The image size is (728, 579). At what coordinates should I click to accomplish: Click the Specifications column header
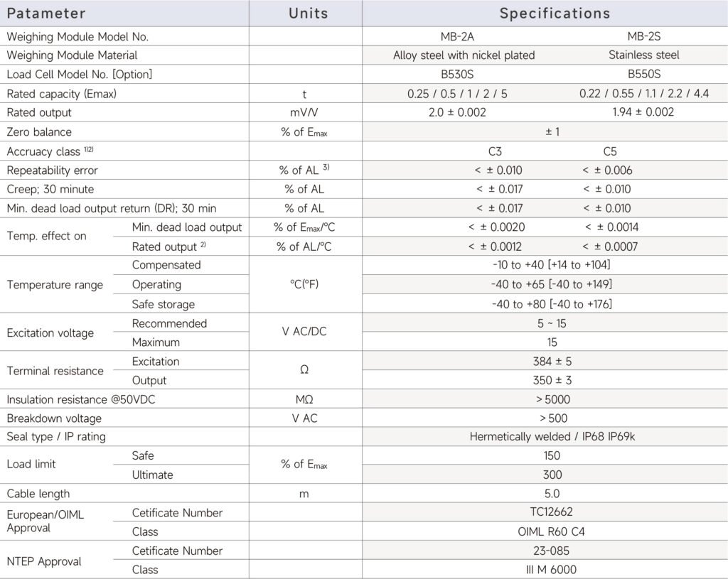point(555,13)
